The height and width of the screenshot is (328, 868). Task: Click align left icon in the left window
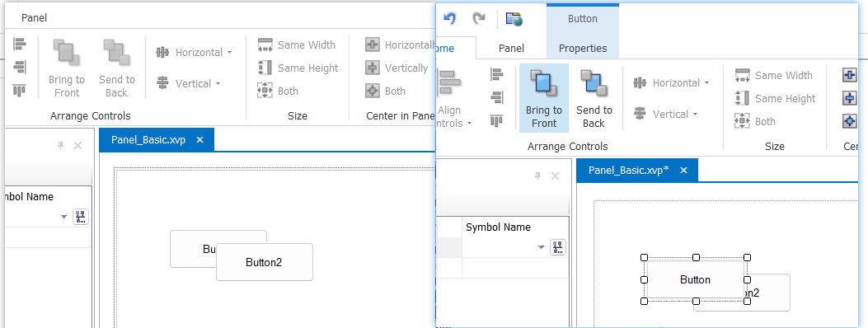click(20, 44)
